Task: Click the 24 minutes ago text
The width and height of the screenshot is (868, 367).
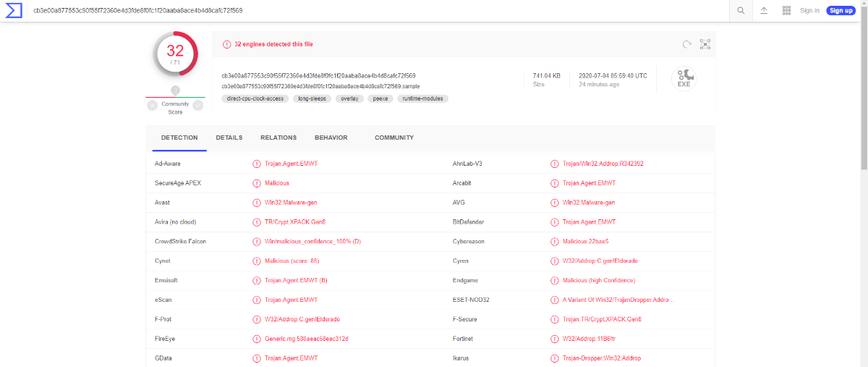Action: [x=599, y=85]
